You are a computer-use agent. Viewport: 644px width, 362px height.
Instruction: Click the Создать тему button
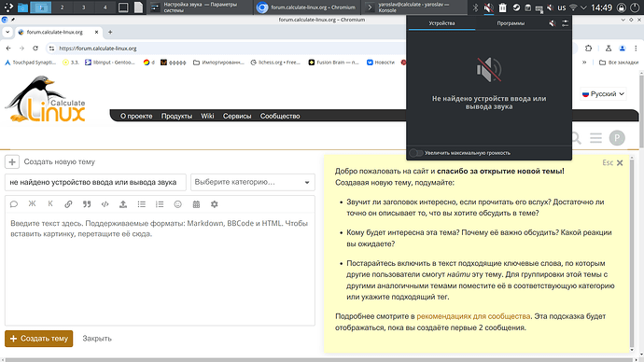coord(38,339)
